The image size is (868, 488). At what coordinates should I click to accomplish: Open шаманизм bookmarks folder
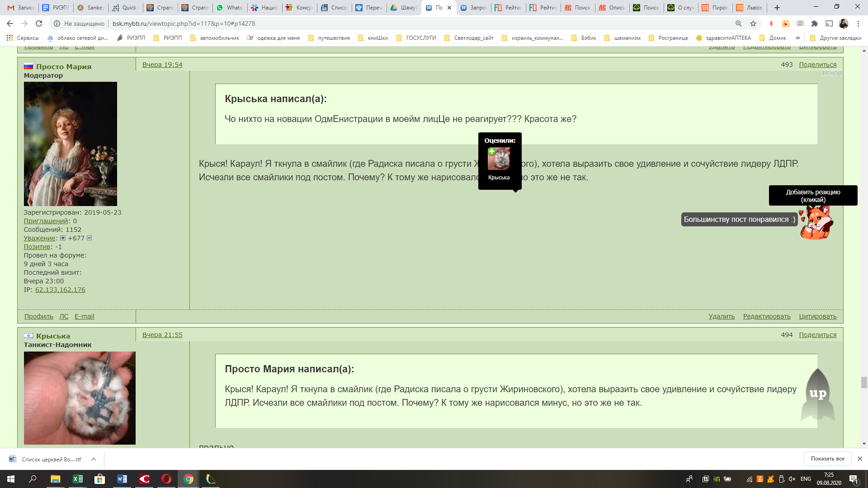point(622,38)
